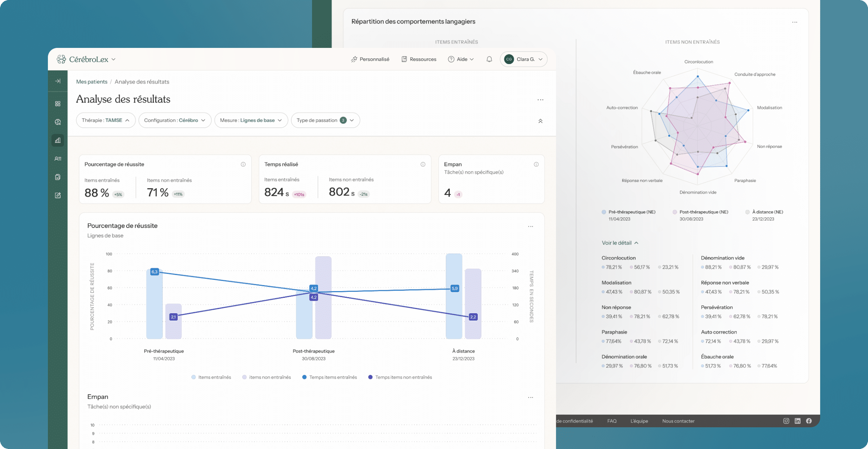The image size is (868, 449).
Task: Open the patients list sidebar icon
Action: (x=58, y=159)
